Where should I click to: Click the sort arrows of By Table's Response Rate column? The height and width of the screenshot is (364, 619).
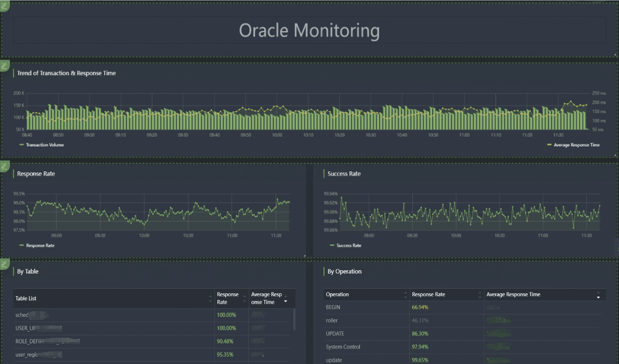click(x=244, y=298)
